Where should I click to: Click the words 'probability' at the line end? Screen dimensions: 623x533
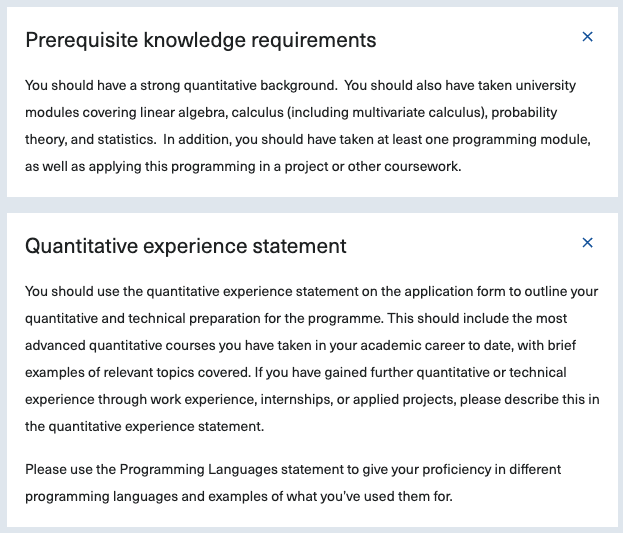point(524,112)
